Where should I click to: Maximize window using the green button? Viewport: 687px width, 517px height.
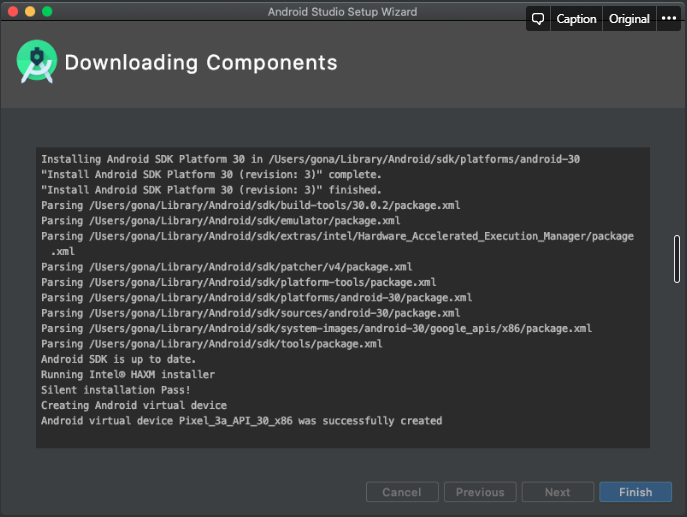point(47,11)
